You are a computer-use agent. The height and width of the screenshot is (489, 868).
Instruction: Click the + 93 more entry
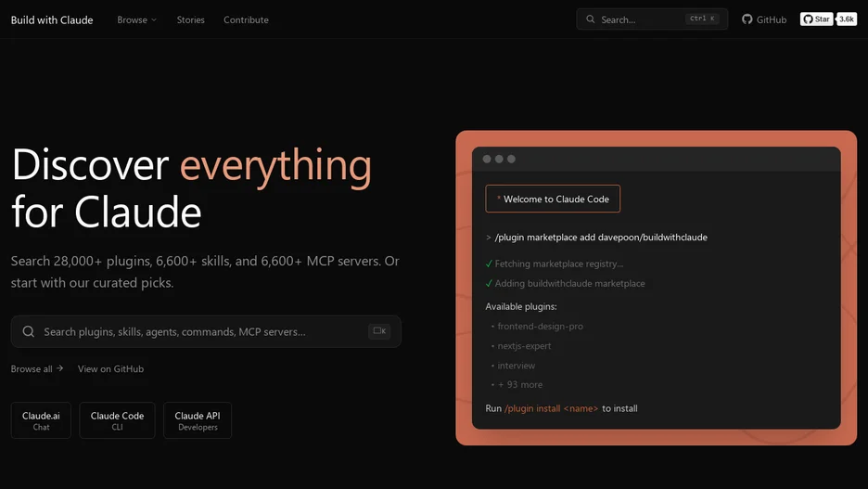520,384
